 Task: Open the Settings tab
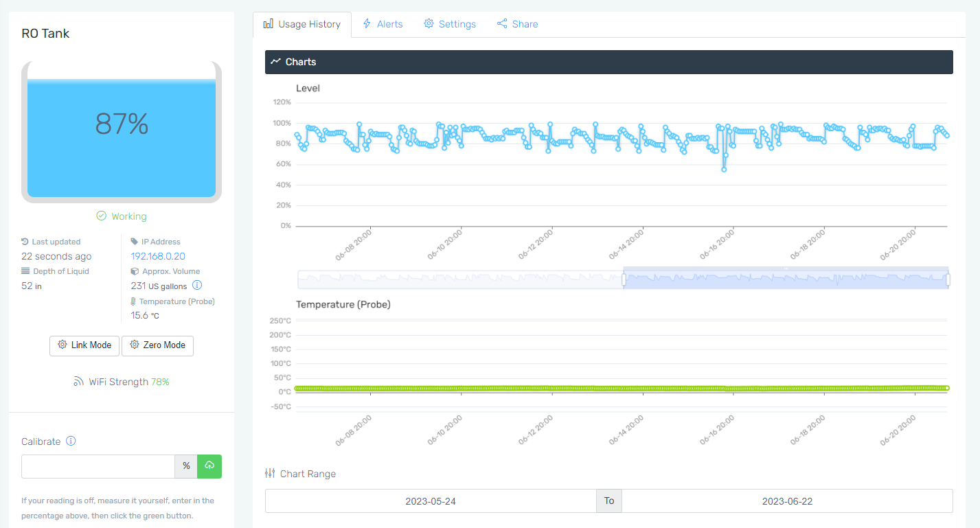(450, 24)
